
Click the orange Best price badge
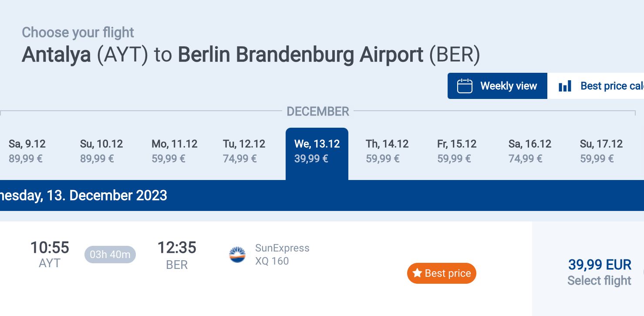[442, 273]
